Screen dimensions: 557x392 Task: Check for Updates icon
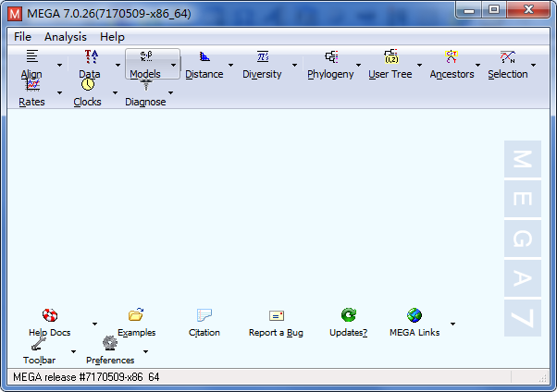[x=349, y=315]
